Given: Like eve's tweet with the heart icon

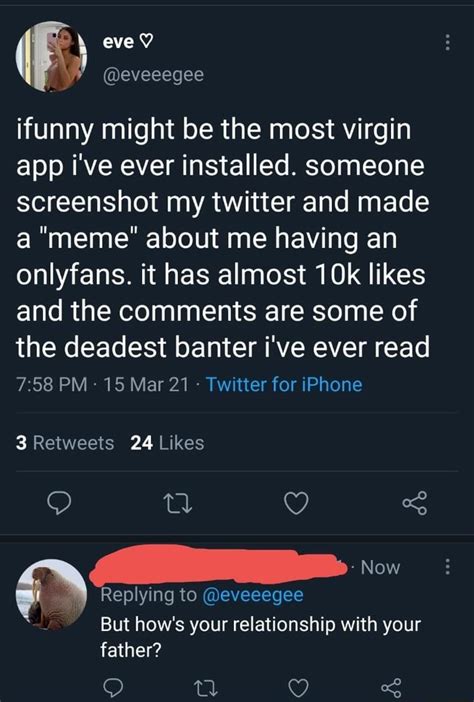Looking at the screenshot, I should coord(297,504).
